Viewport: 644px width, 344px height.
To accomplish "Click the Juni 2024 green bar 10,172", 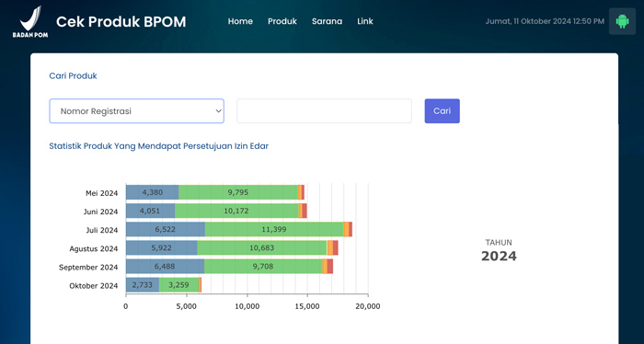I will (x=236, y=211).
